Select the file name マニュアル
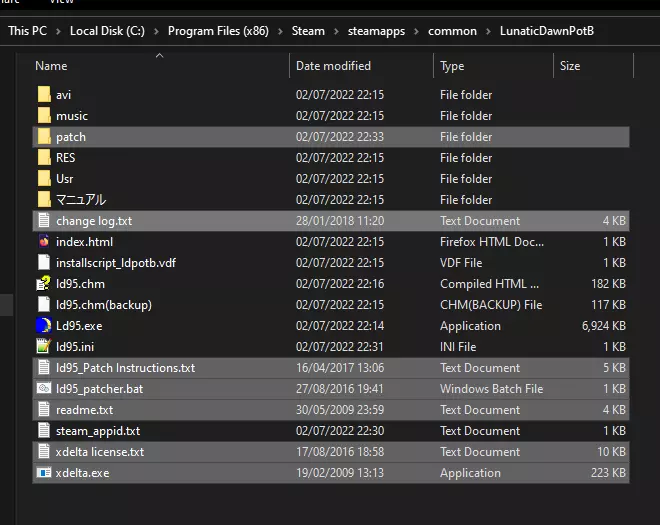The image size is (660, 525). 81,200
